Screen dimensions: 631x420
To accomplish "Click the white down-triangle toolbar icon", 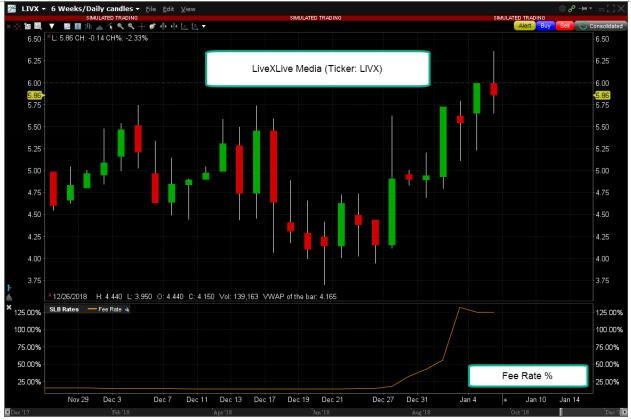I will point(52,26).
